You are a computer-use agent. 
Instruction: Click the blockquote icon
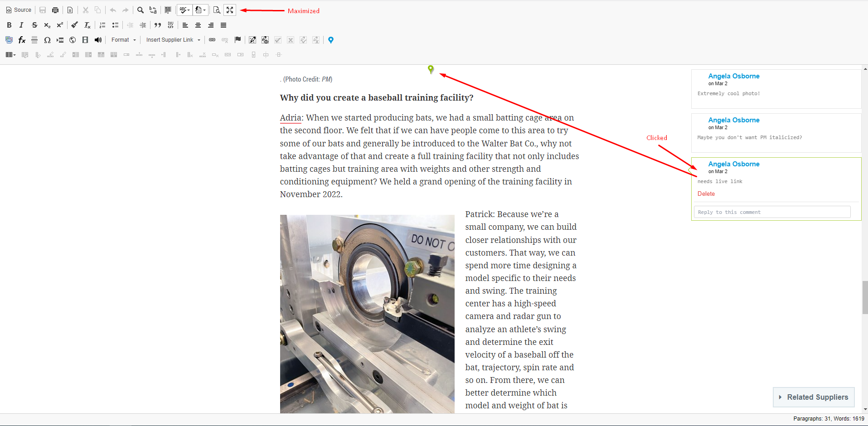click(158, 25)
